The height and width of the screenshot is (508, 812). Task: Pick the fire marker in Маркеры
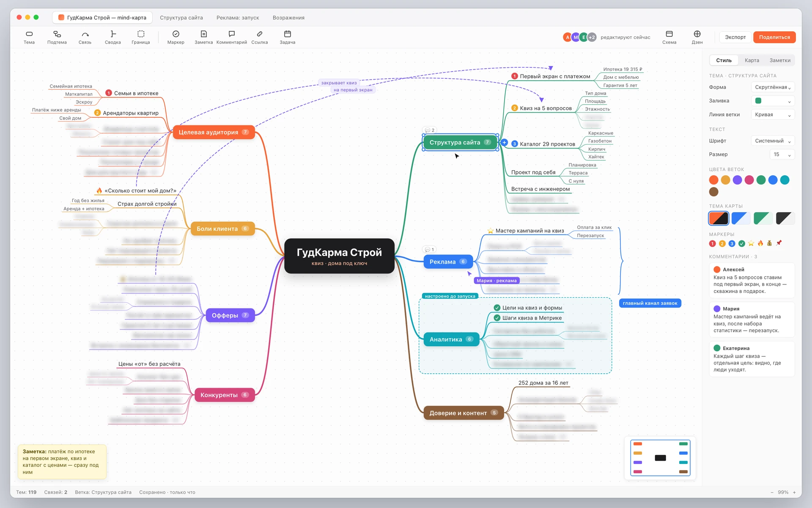click(x=760, y=243)
